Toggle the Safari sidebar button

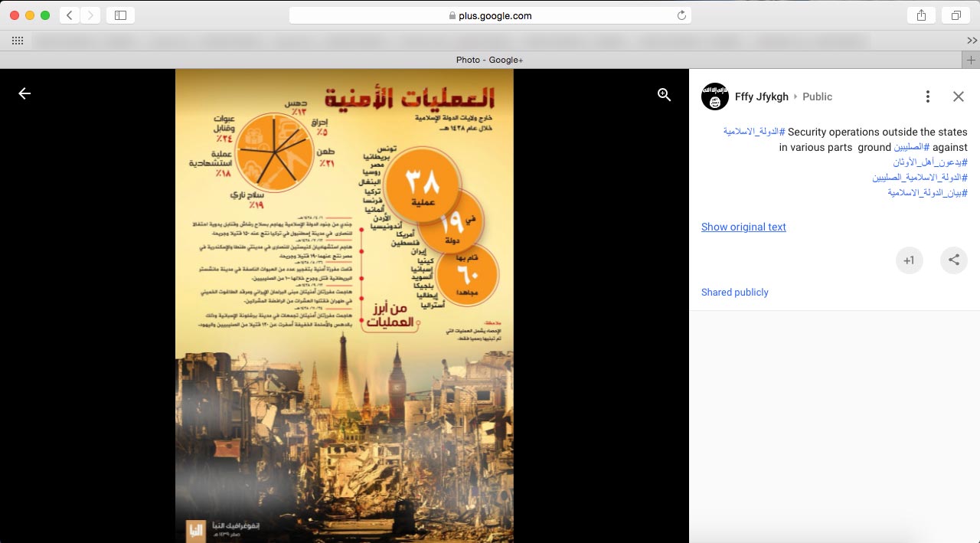[x=120, y=15]
